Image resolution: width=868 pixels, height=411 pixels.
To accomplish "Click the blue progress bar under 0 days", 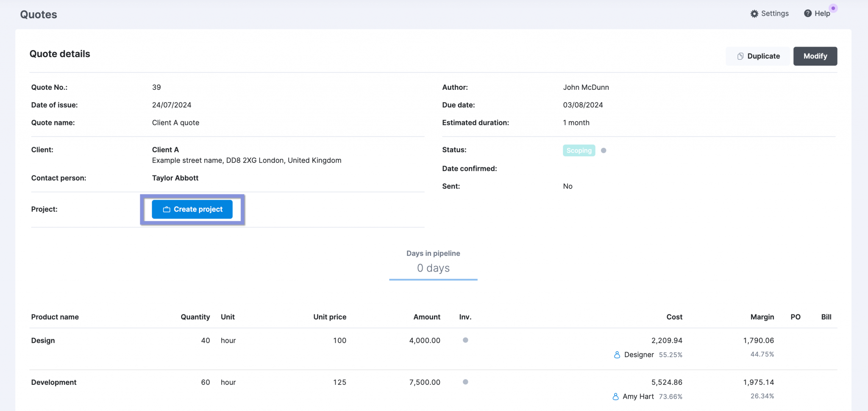I will 433,280.
